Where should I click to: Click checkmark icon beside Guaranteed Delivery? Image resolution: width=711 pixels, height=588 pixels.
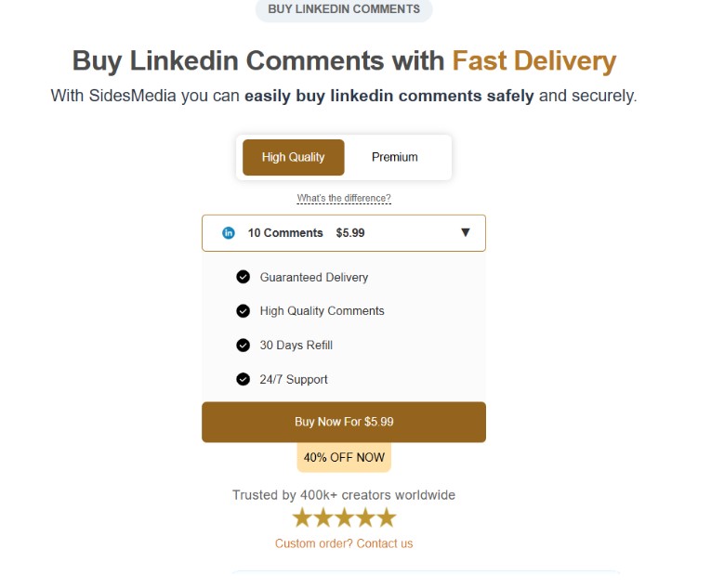point(244,277)
